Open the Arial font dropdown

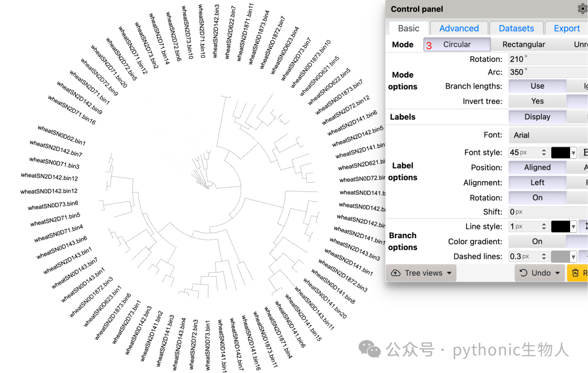coord(548,135)
